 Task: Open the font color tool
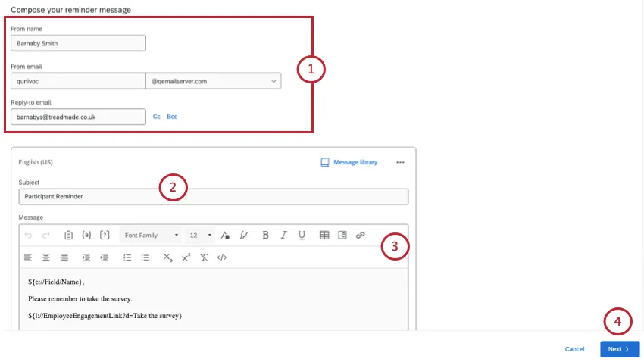225,236
